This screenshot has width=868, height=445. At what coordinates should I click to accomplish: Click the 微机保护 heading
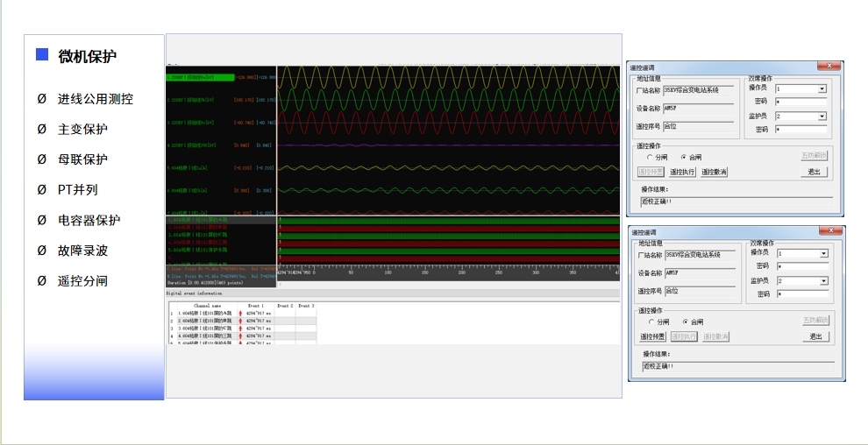(x=87, y=56)
